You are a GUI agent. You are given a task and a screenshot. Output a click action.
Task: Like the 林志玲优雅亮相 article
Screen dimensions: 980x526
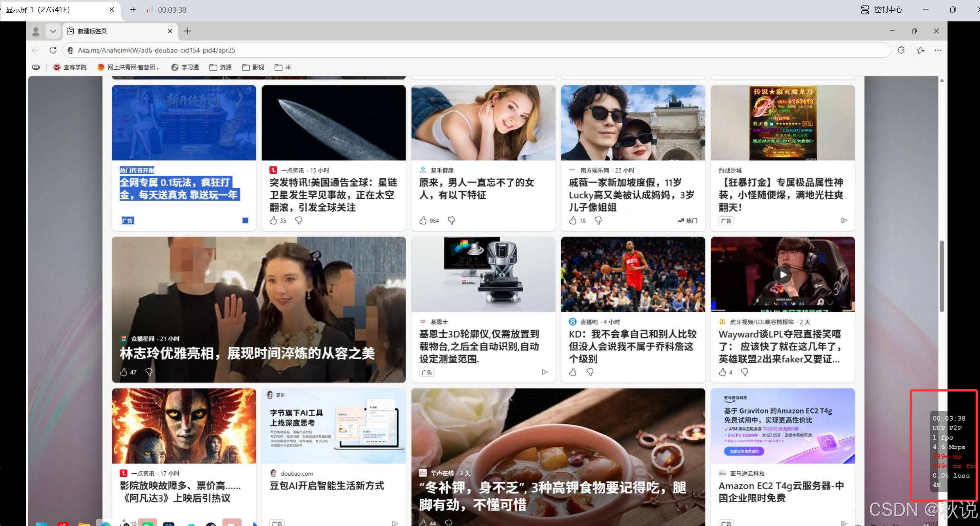click(x=123, y=372)
